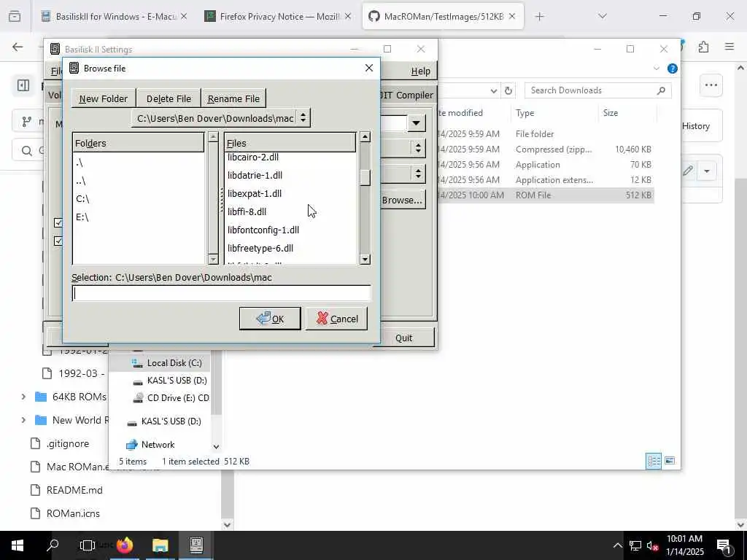Close the Browse file dialog
The height and width of the screenshot is (560, 747).
(x=368, y=68)
